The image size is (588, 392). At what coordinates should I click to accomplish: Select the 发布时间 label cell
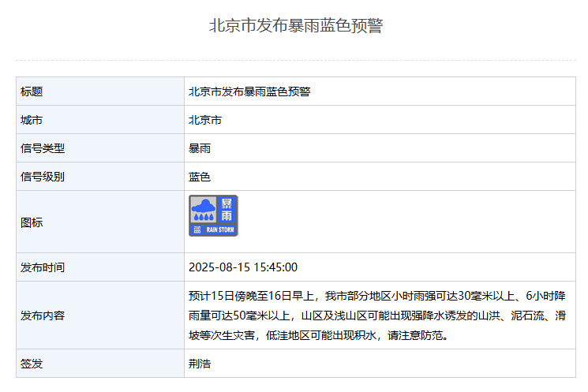click(43, 267)
